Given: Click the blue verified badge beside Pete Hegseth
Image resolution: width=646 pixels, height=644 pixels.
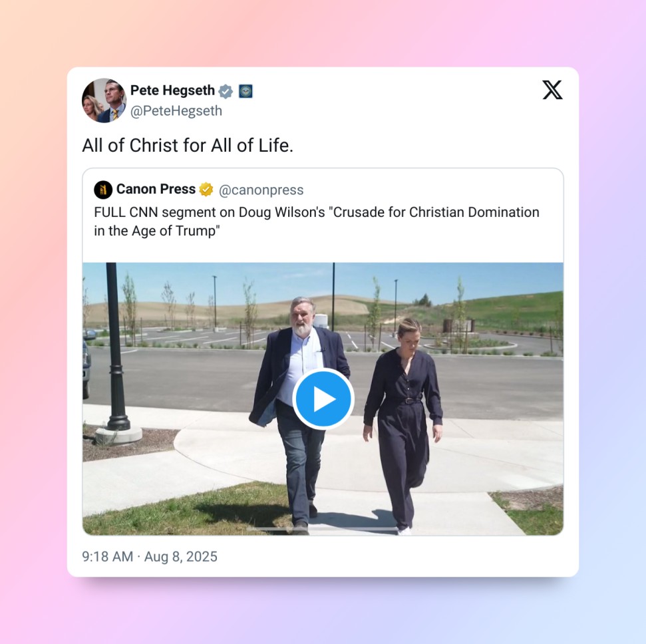Looking at the screenshot, I should click(226, 91).
